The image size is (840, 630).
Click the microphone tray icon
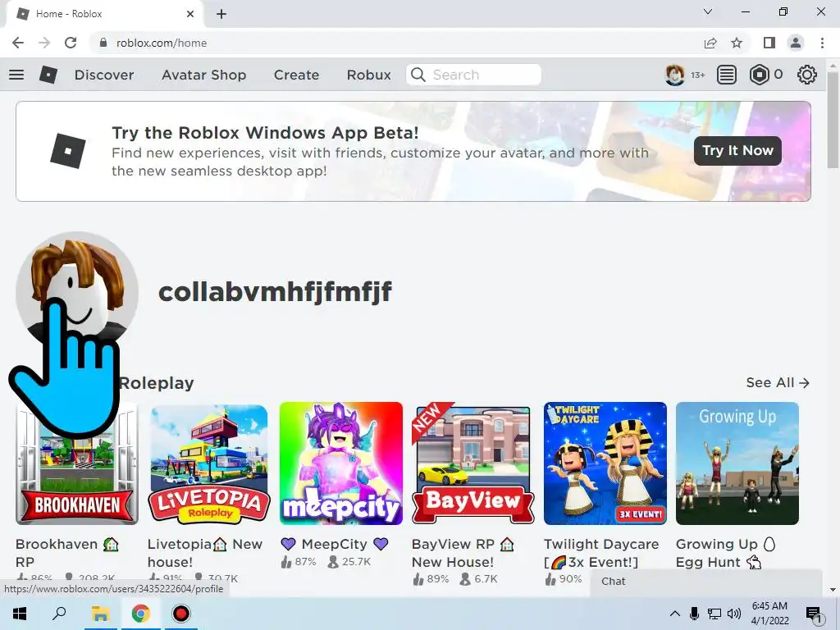point(694,614)
